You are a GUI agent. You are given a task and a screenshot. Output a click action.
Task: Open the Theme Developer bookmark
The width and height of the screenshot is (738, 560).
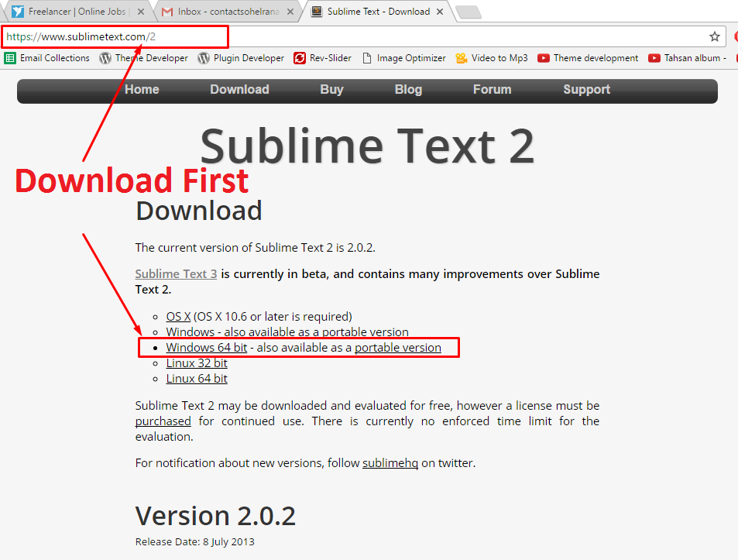[143, 58]
